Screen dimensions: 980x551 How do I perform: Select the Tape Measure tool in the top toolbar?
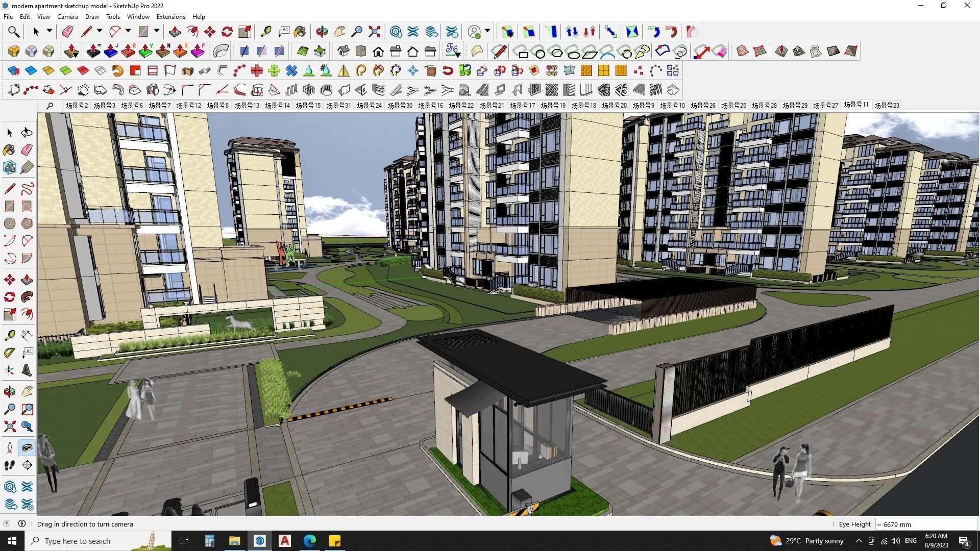tap(266, 32)
